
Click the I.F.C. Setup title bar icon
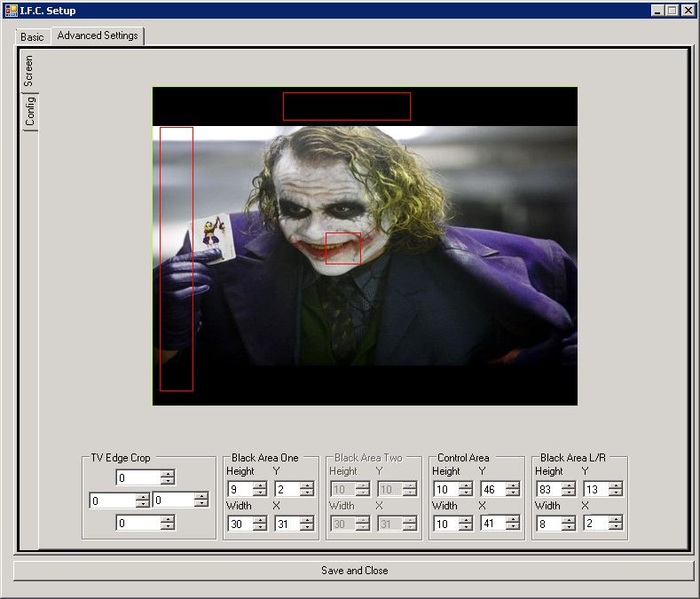click(11, 11)
